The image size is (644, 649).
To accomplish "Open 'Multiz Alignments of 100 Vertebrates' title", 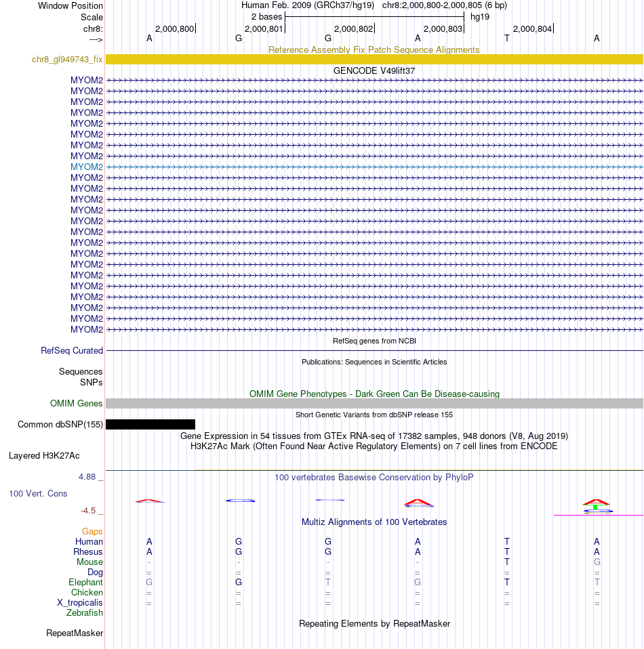I will coord(374,522).
